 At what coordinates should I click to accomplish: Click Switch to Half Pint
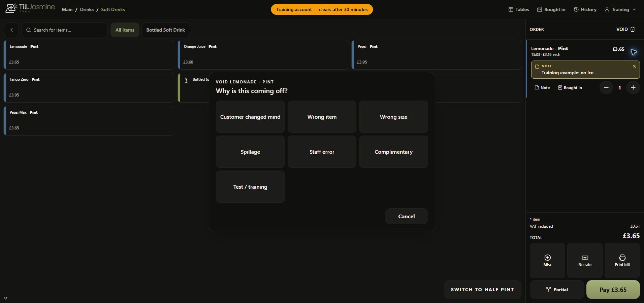coord(482,290)
